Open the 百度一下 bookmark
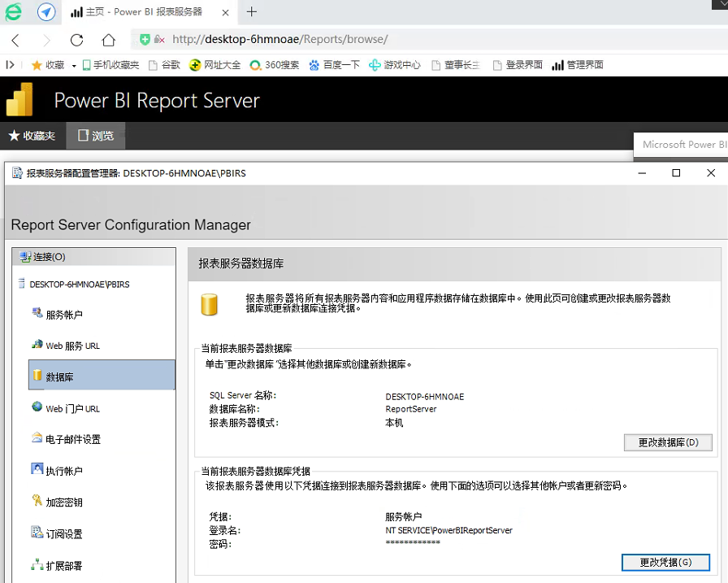 click(x=334, y=65)
